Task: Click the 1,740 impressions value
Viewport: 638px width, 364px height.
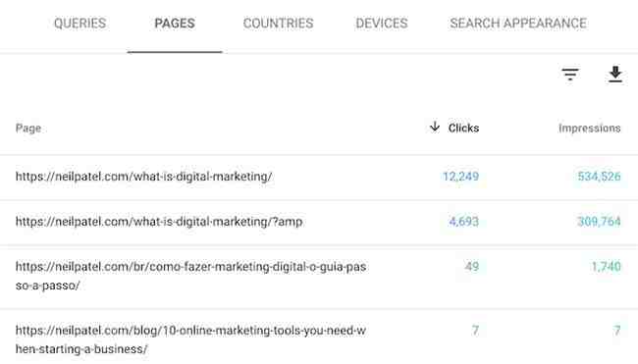Action: coord(606,267)
